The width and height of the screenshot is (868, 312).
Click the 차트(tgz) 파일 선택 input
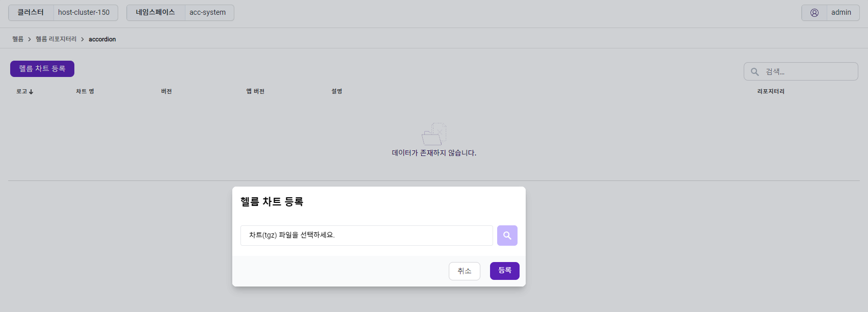tap(367, 236)
